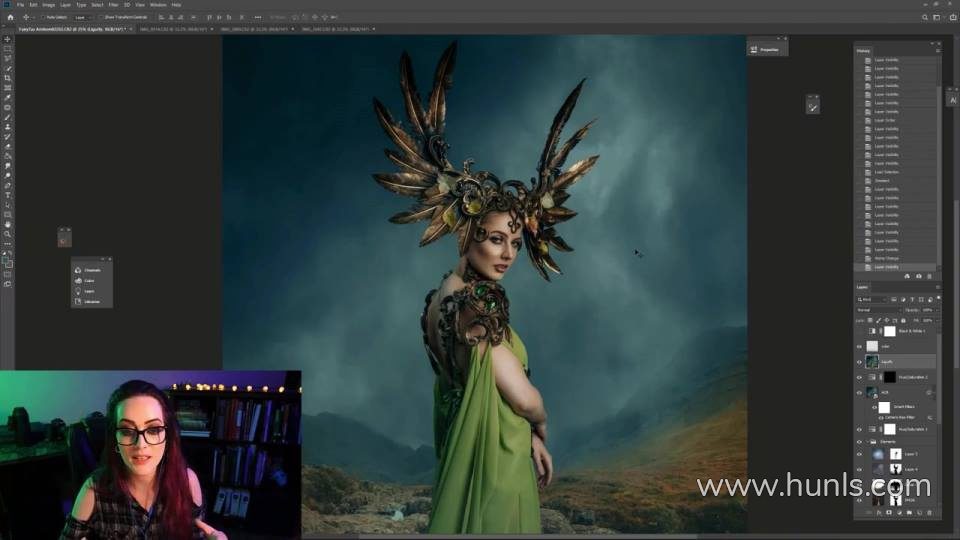Image resolution: width=960 pixels, height=540 pixels.
Task: Select the Lasso tool
Action: click(x=7, y=59)
